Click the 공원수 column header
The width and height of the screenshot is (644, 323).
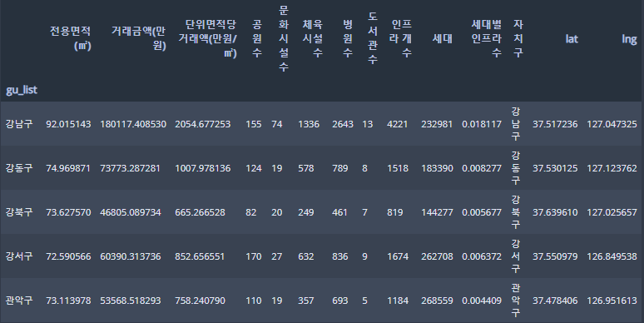(257, 38)
